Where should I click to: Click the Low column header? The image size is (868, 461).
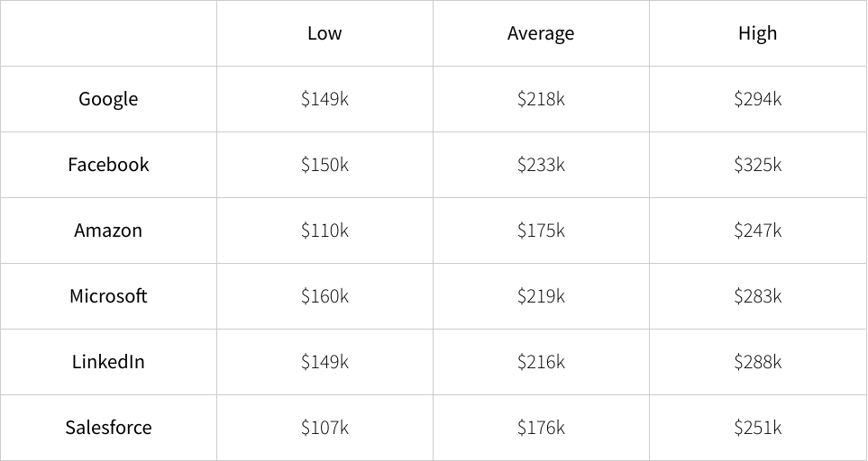[324, 33]
